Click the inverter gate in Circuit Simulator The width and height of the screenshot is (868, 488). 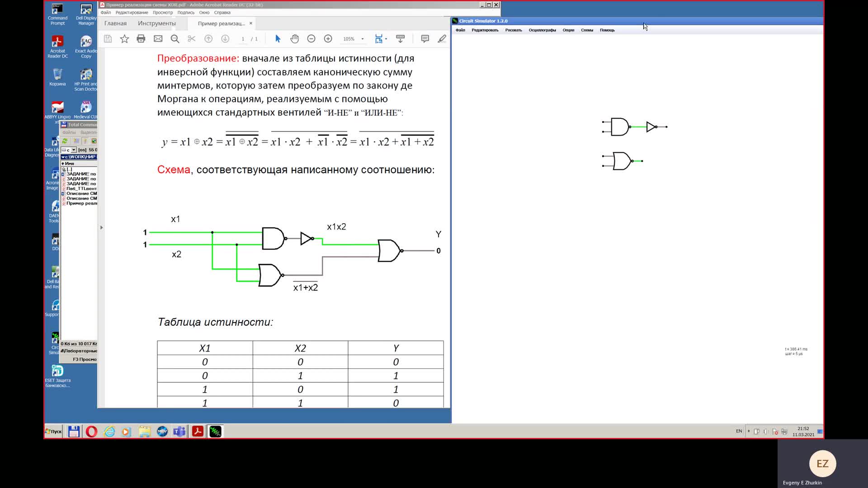point(652,127)
